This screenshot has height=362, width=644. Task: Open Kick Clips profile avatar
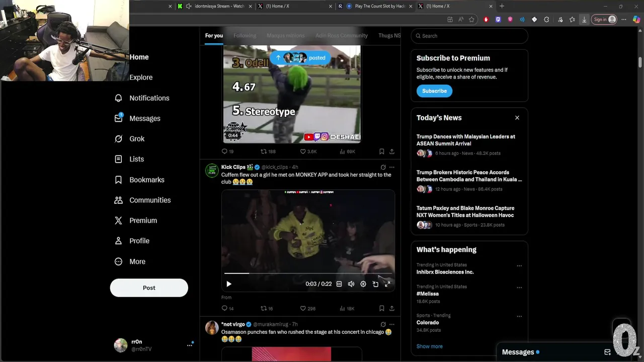click(x=212, y=170)
